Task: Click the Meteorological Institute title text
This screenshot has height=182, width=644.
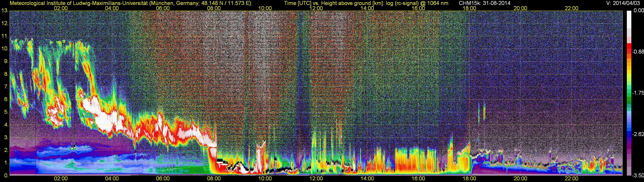Action: [x=131, y=3]
